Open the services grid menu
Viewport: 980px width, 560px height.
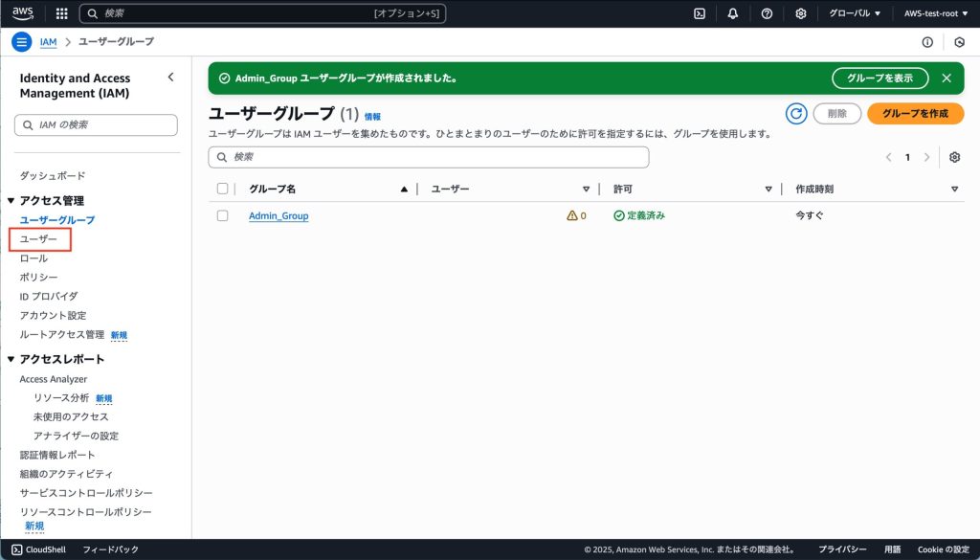[62, 13]
